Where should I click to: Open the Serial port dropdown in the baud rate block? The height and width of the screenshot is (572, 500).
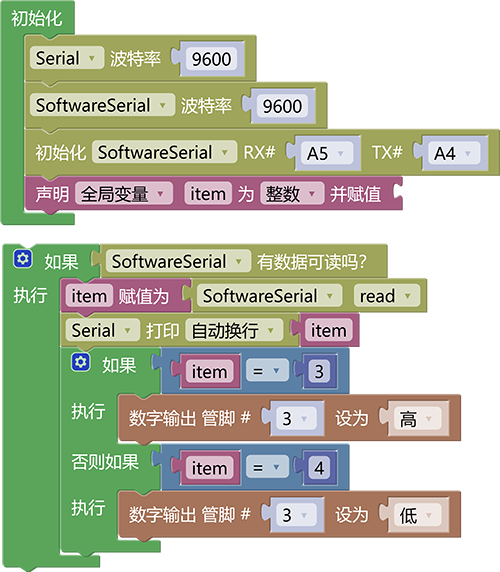click(x=67, y=58)
